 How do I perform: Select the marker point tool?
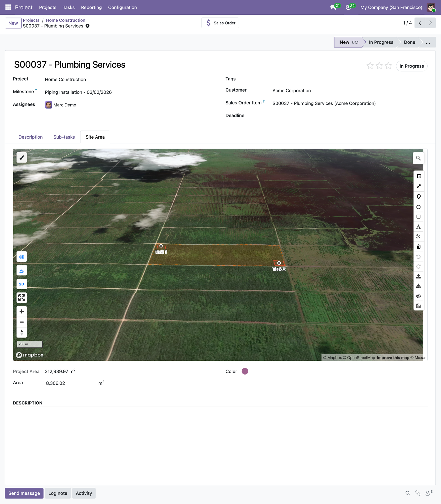tap(419, 197)
